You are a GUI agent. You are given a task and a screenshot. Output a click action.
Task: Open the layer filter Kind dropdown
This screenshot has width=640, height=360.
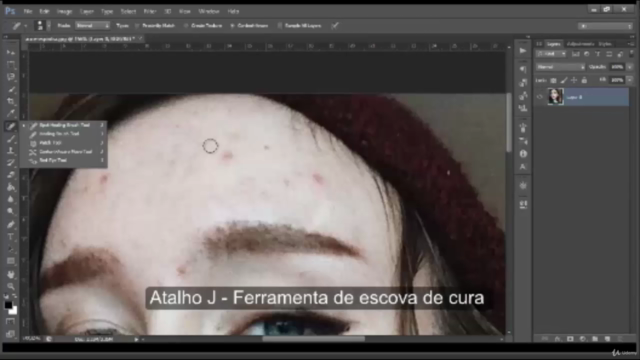tap(551, 54)
